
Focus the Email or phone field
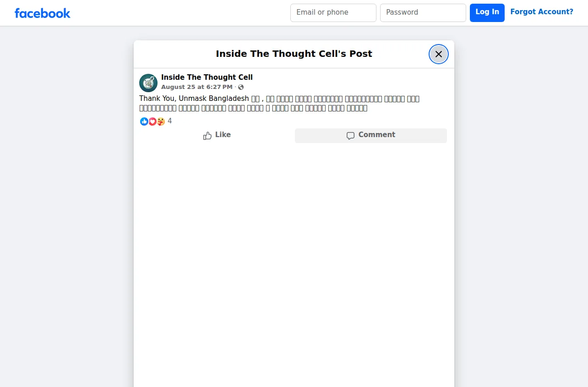point(333,13)
